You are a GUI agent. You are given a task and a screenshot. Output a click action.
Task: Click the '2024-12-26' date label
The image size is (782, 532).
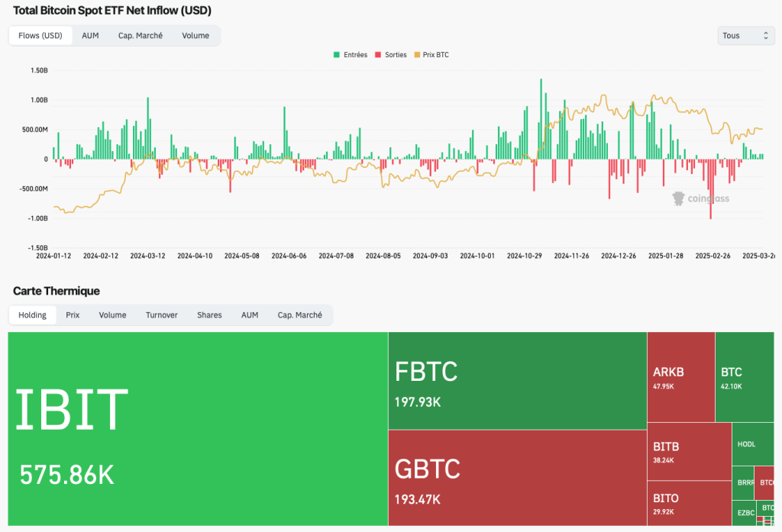click(x=619, y=256)
